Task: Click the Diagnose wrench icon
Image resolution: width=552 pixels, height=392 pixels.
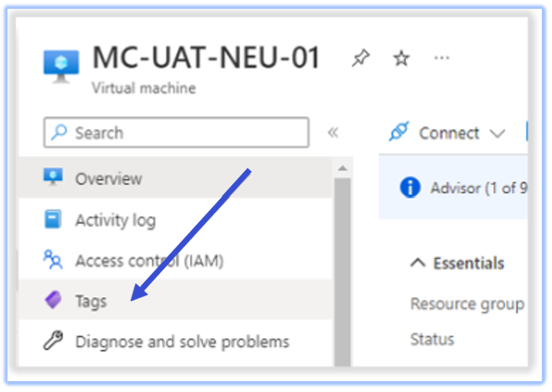Action: pos(53,341)
